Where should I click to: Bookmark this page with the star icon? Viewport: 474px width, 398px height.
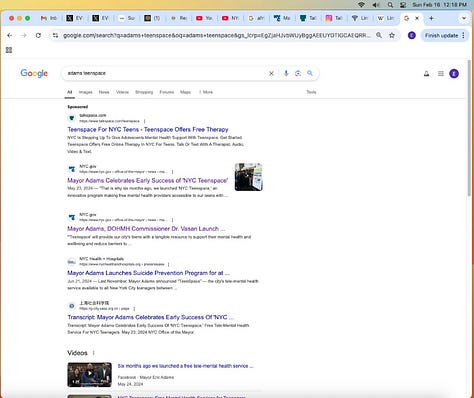(392, 35)
